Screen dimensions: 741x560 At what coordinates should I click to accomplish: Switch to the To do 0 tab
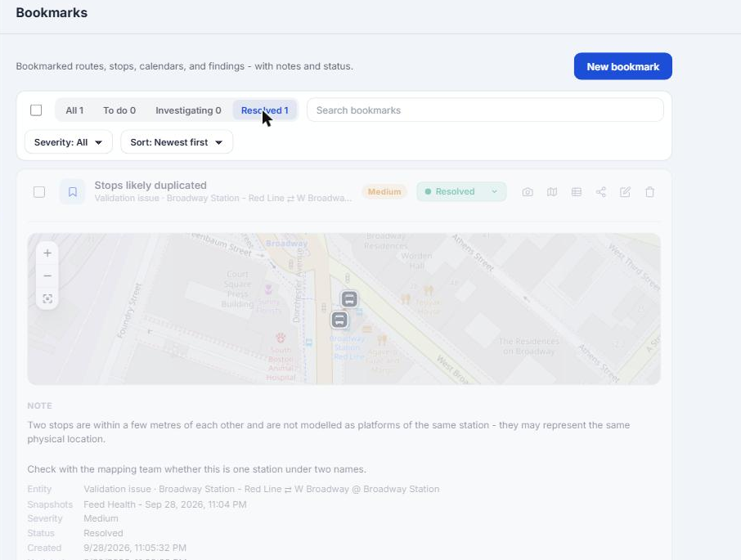119,110
